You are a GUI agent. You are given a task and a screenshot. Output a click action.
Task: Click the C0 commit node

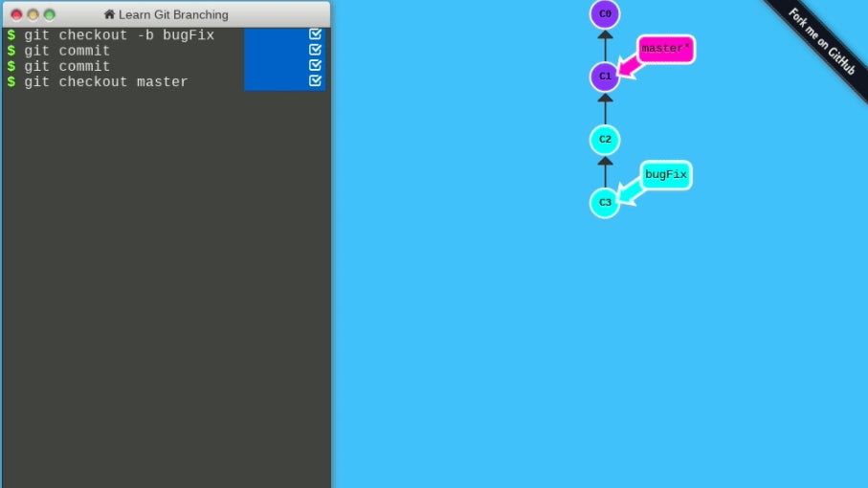pyautogui.click(x=605, y=13)
